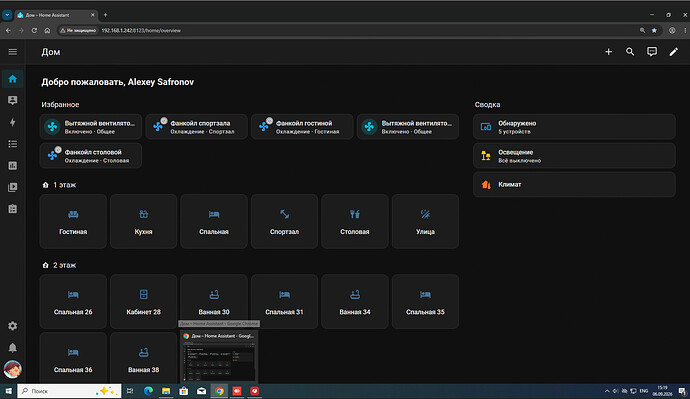Expand the system tray hidden icons arrow
This screenshot has width=690, height=399.
pos(607,391)
